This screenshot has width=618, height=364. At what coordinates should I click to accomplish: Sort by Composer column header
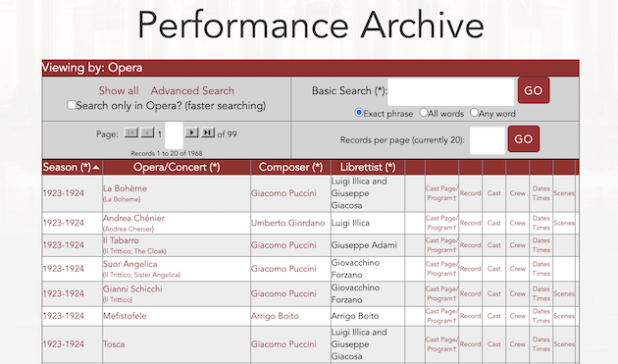[291, 167]
